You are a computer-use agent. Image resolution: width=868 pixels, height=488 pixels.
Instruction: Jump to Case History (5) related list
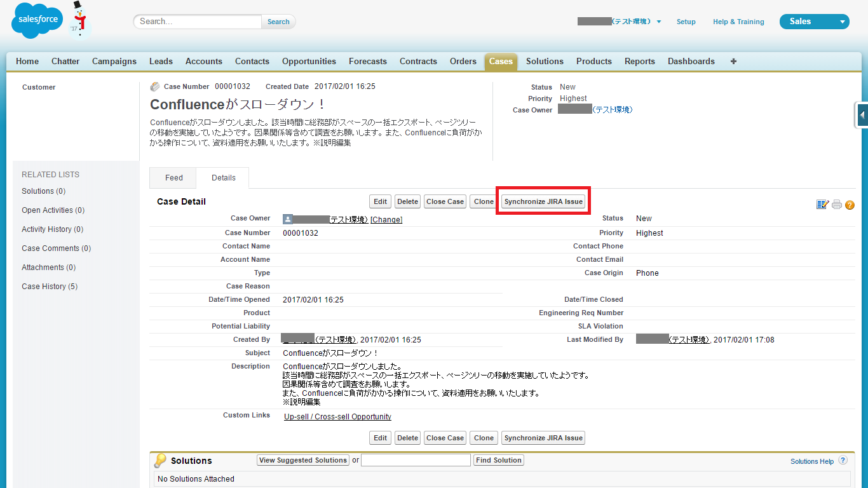[x=50, y=287]
